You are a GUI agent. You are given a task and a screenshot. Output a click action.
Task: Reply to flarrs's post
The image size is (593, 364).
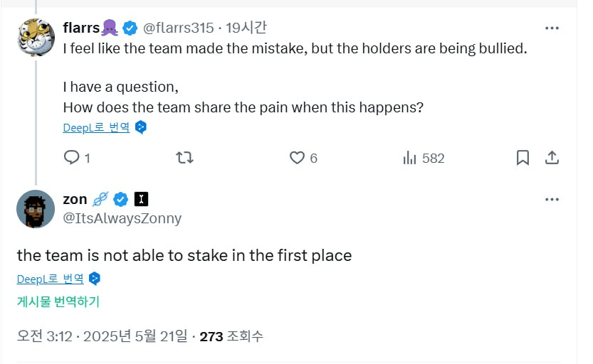77,158
